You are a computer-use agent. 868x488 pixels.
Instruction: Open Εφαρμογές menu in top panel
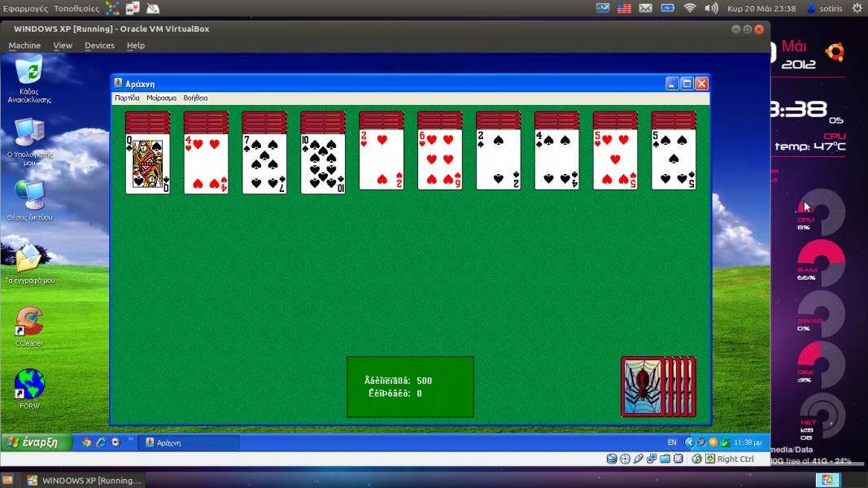[x=25, y=8]
